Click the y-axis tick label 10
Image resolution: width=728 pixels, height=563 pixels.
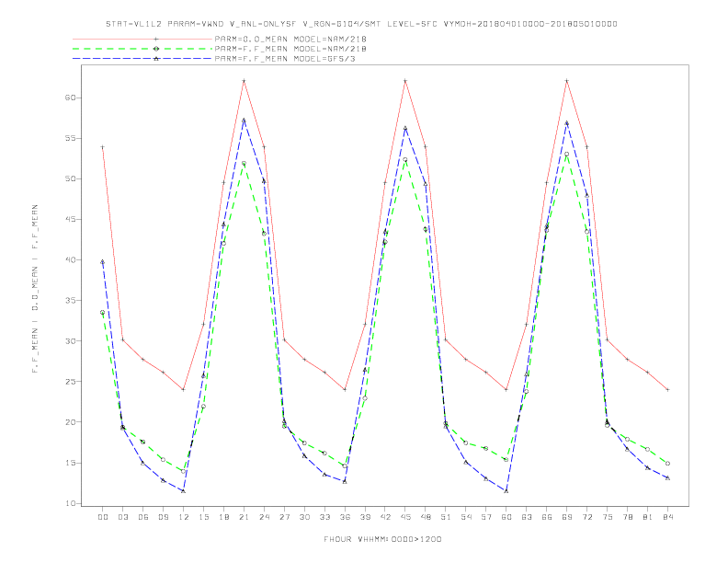click(70, 503)
